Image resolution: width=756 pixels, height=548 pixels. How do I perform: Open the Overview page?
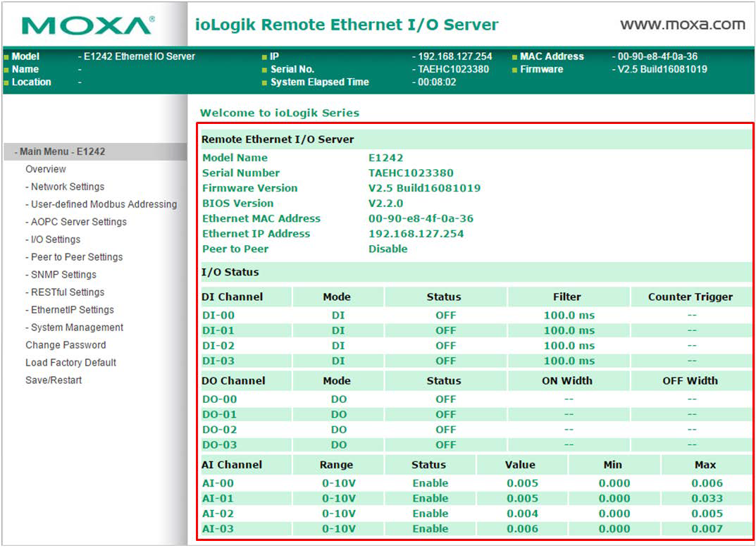coord(46,169)
